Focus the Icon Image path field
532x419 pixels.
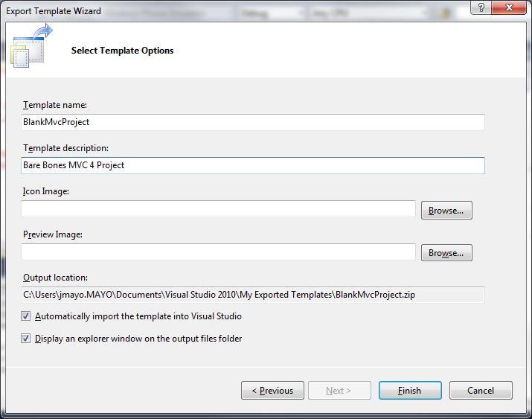[x=218, y=209]
